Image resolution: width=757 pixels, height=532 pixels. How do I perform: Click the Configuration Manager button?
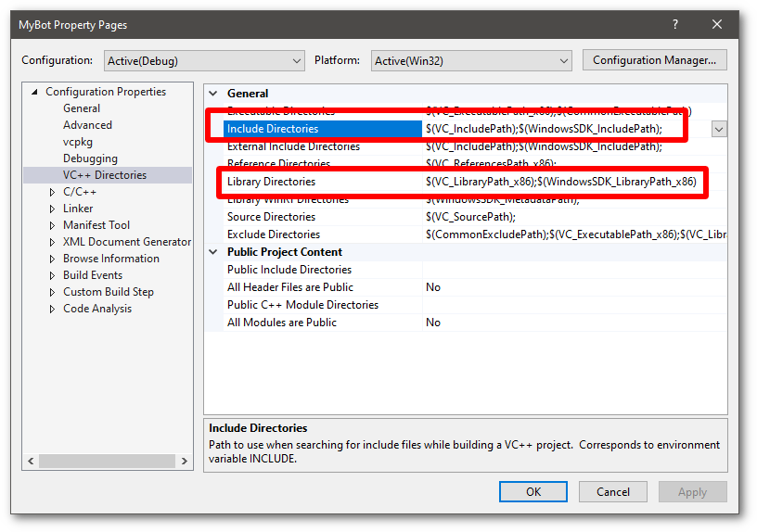654,60
